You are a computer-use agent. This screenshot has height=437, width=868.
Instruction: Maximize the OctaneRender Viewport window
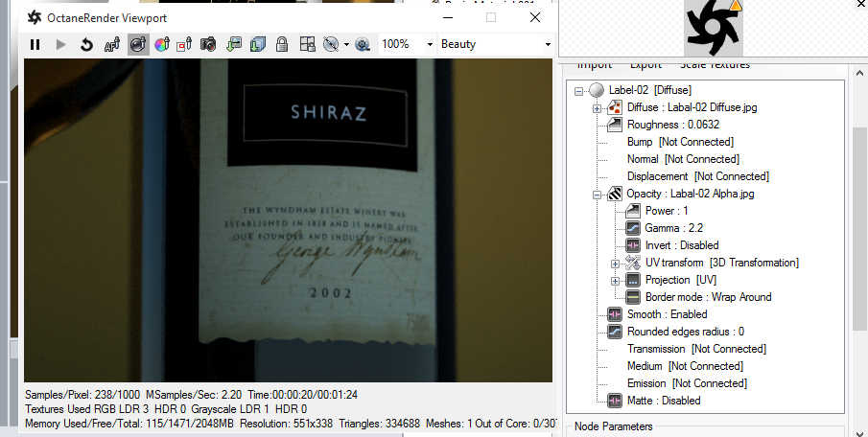(491, 17)
